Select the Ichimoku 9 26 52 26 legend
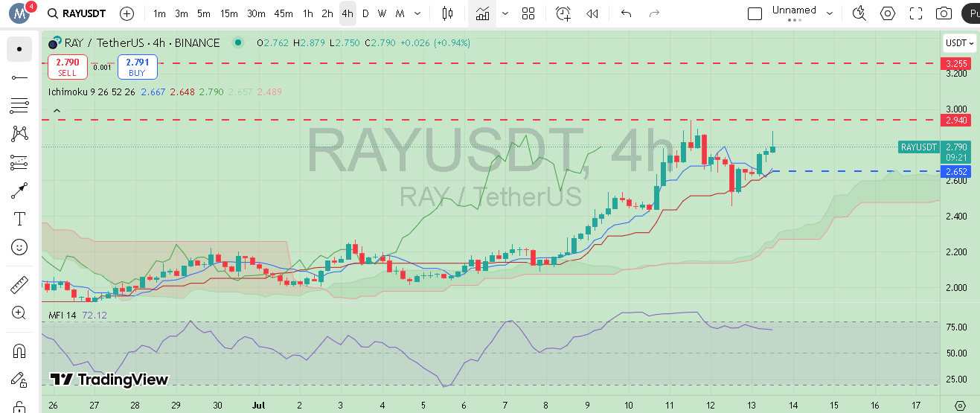 pos(92,92)
